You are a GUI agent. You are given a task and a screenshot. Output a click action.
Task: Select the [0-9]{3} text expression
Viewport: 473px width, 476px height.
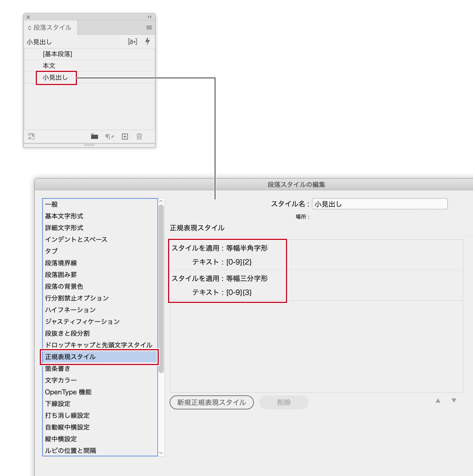pos(239,293)
